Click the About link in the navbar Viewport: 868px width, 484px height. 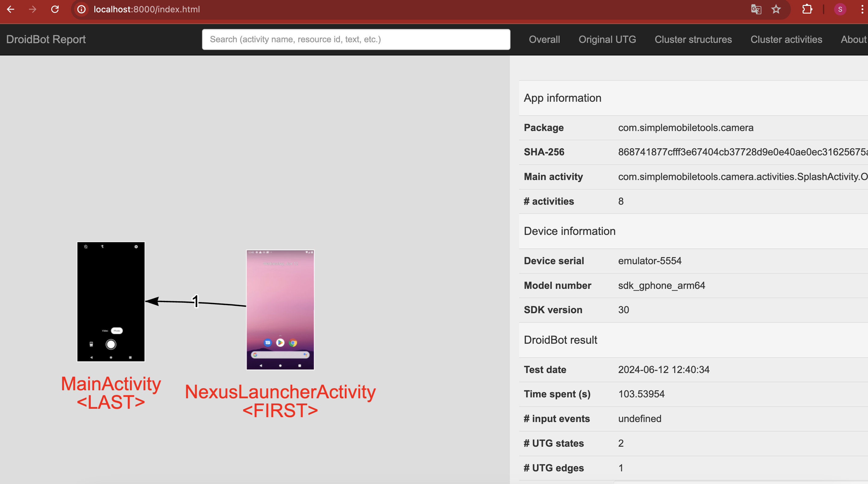853,39
